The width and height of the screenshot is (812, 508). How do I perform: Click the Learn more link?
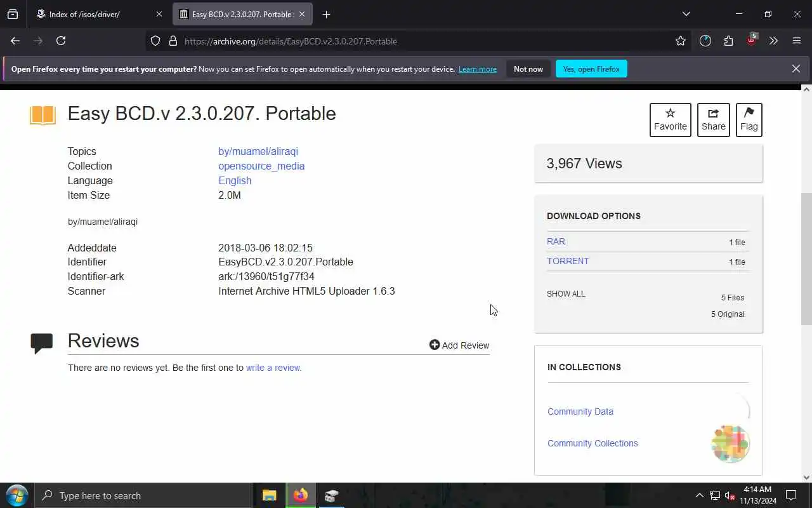[x=478, y=69]
